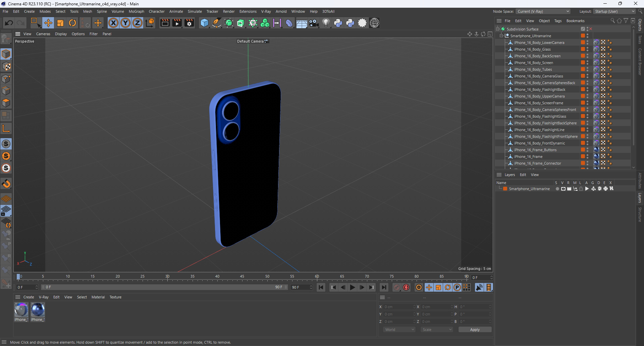Open the Layout Startup dropdown
644x346 pixels.
point(614,11)
